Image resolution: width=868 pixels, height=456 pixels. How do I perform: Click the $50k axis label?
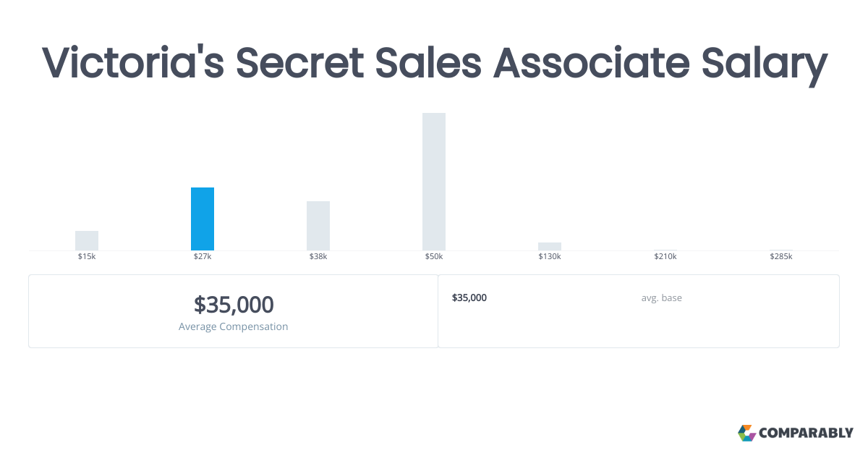(434, 257)
